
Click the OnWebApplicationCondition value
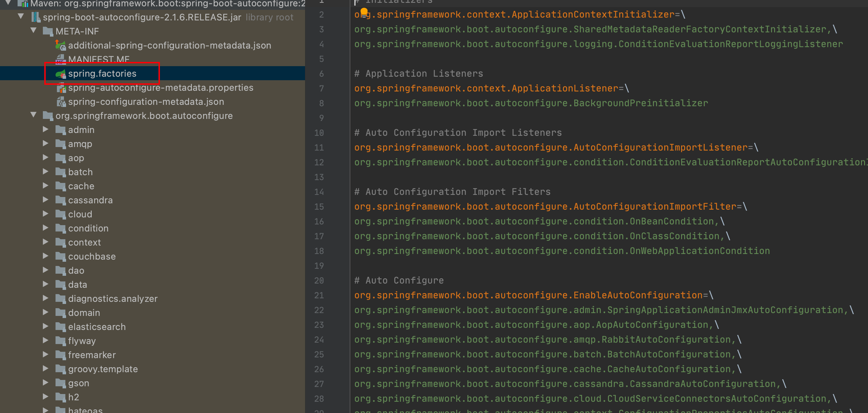(x=562, y=251)
